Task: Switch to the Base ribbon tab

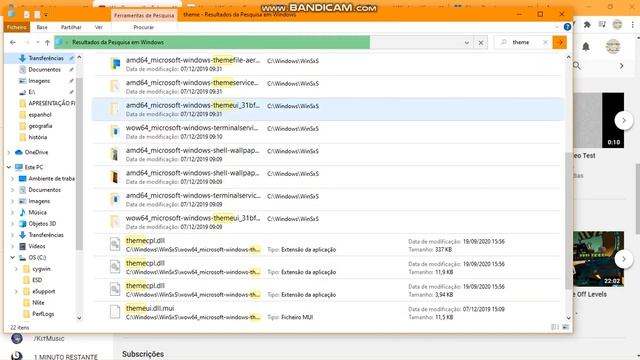Action: (x=42, y=27)
